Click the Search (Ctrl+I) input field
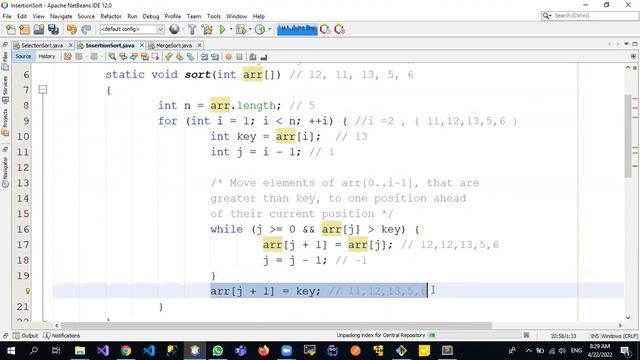Screen dimensions: 640x360 (x=590, y=16)
